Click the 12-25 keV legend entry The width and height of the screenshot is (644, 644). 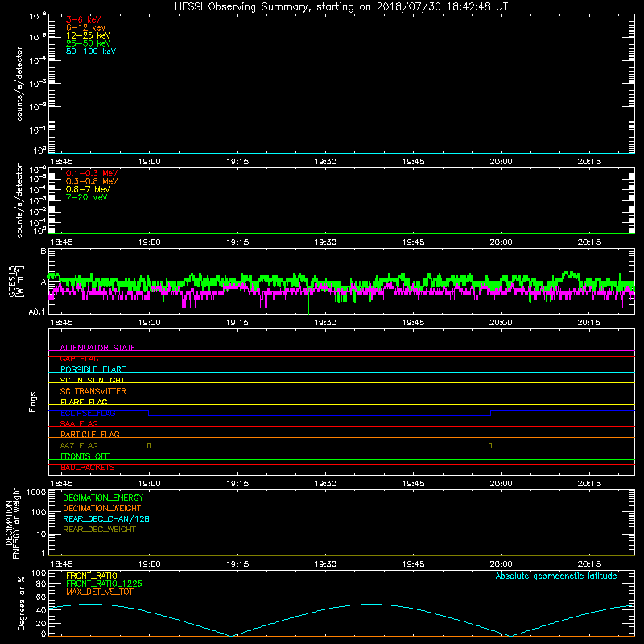click(88, 35)
